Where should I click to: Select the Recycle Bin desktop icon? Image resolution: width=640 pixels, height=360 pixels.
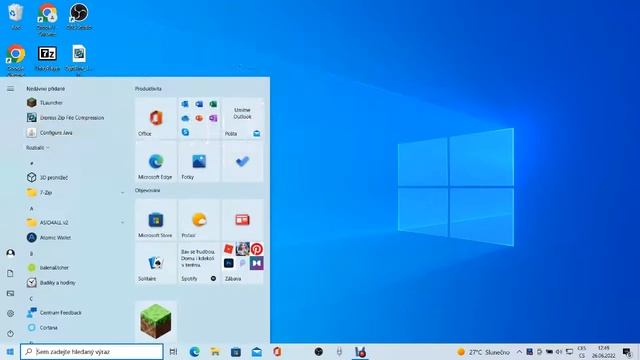(16, 17)
